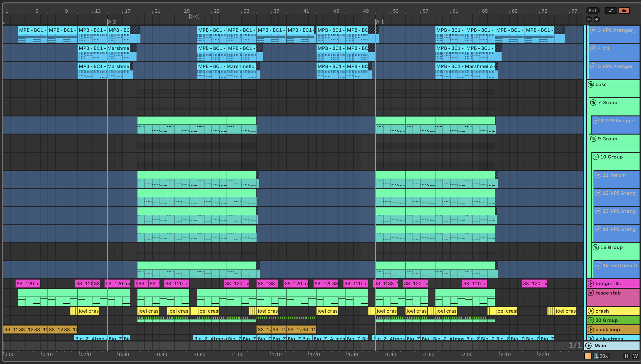Click the 20 Group fold icon

pyautogui.click(x=591, y=320)
